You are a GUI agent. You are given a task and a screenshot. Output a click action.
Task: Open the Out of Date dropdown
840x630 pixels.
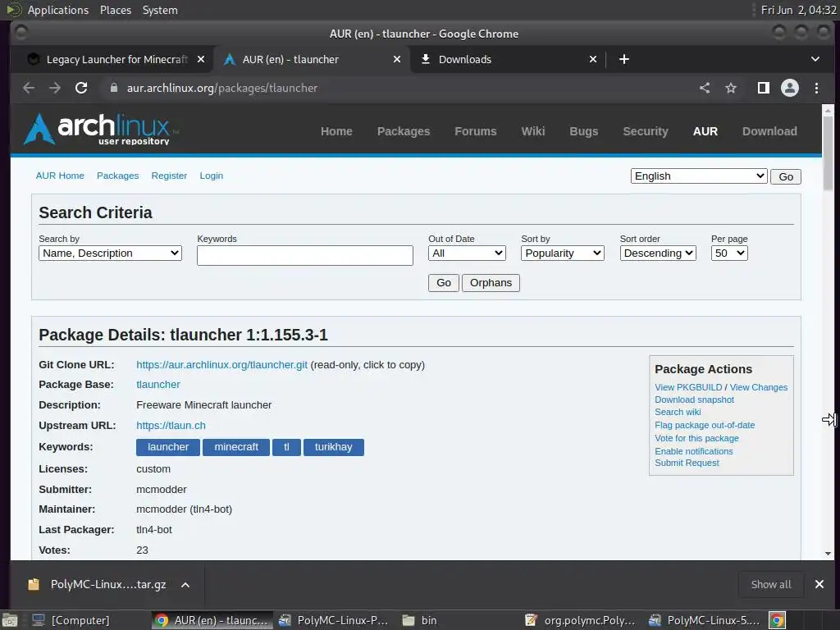(467, 253)
